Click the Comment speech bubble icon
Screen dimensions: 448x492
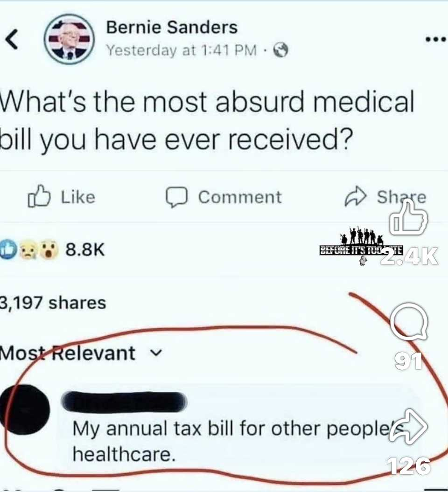point(177,197)
